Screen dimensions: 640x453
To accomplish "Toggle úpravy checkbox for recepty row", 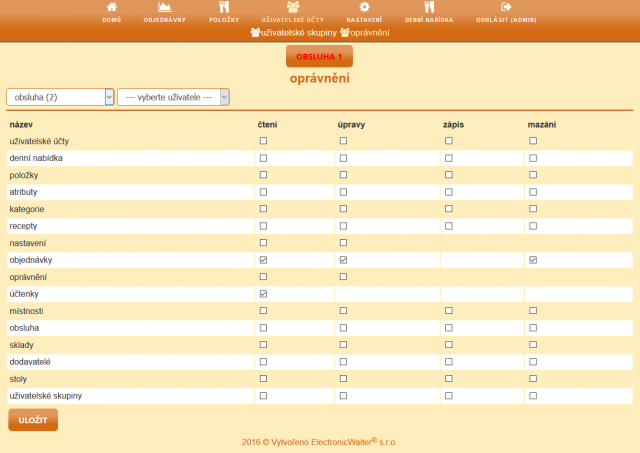I will (343, 226).
